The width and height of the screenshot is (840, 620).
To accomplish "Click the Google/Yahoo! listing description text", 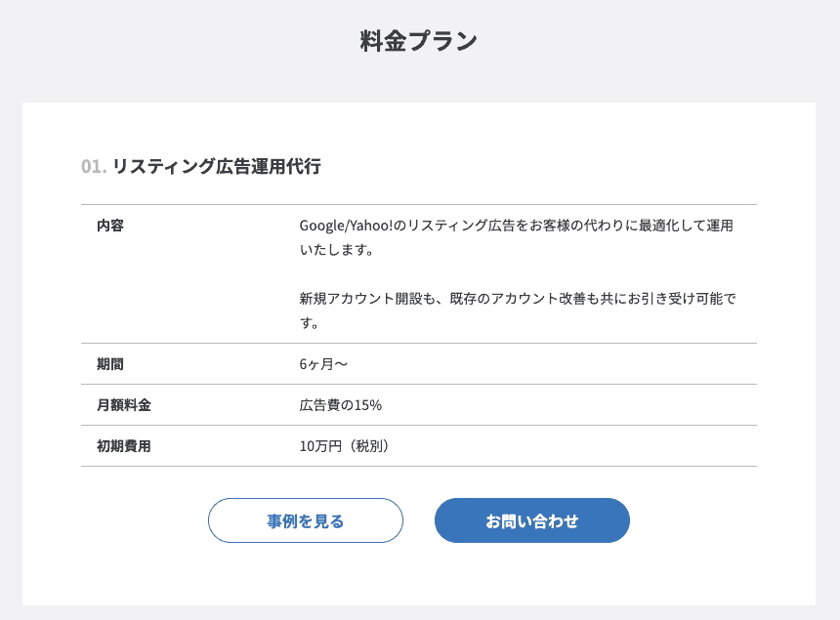I will pos(517,237).
